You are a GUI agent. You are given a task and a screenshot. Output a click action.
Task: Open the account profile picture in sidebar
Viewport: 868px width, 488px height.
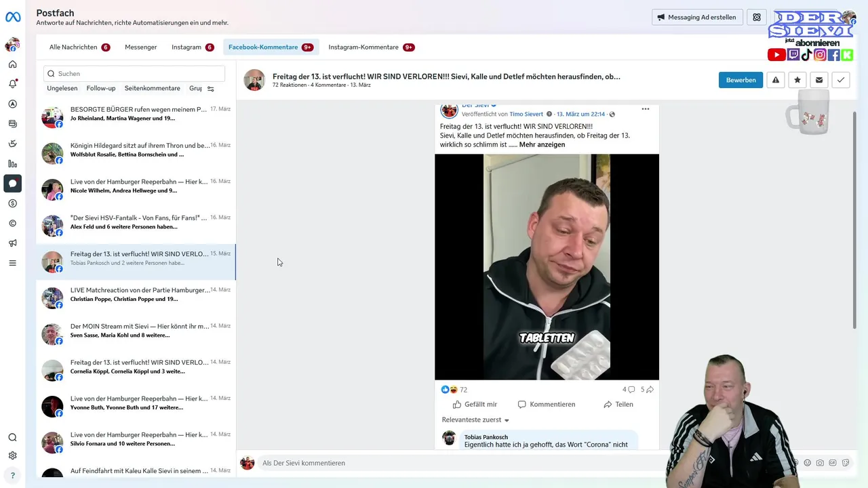pos(12,45)
